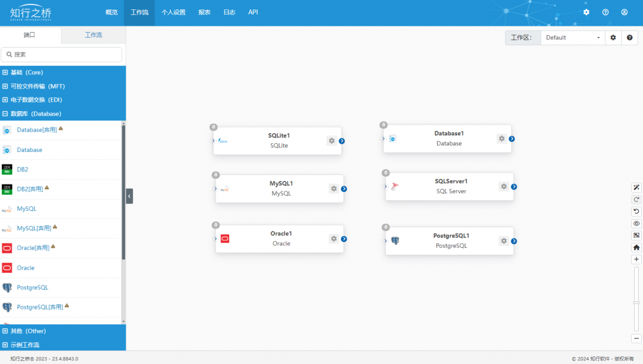The image size is (643, 364).
Task: Click undo icon in the canvas toolbar
Action: pyautogui.click(x=637, y=211)
